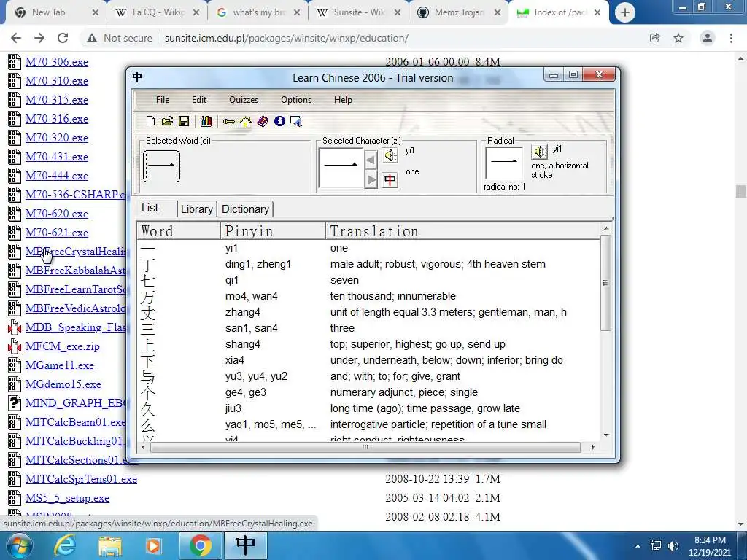The width and height of the screenshot is (747, 560).
Task: Switch to the Library tab
Action: click(x=197, y=209)
